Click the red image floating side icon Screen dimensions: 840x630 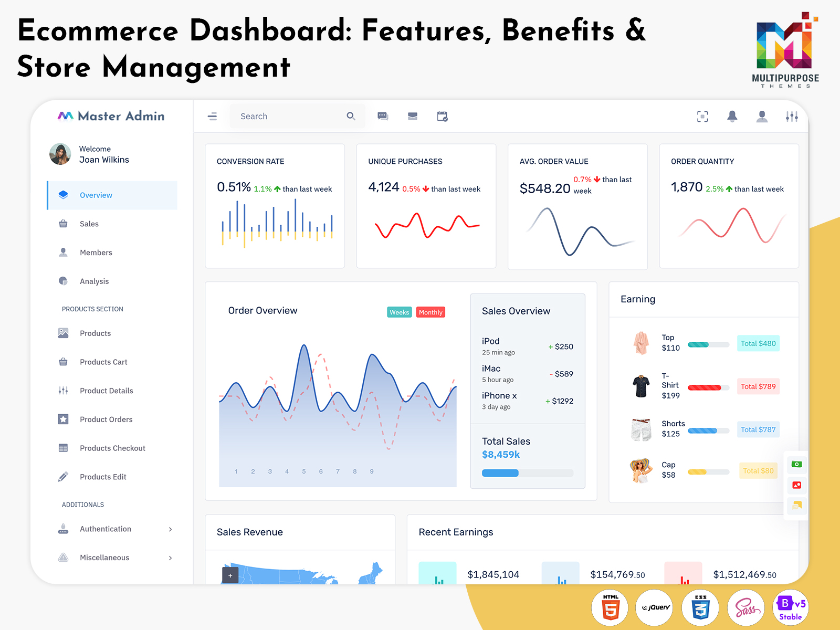coord(797,485)
